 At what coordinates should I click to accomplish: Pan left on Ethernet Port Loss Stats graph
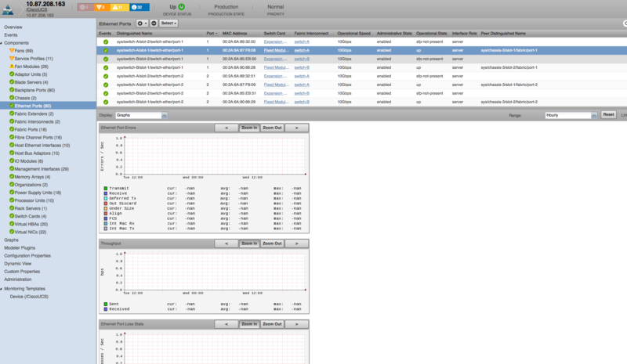click(227, 324)
